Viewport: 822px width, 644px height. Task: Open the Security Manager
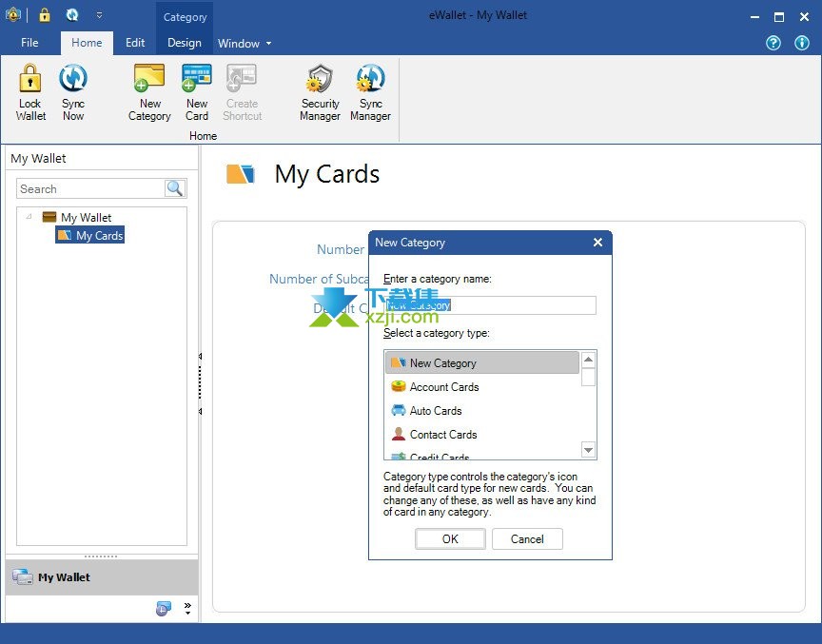pos(320,93)
